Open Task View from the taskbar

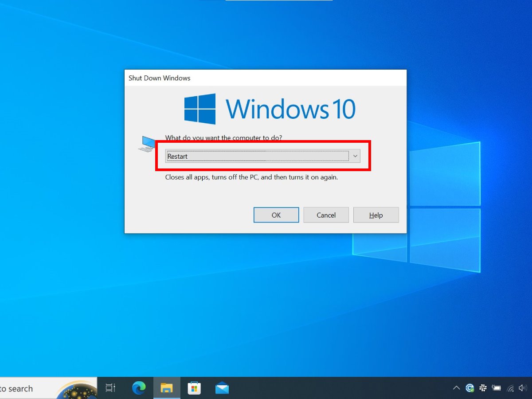click(110, 388)
